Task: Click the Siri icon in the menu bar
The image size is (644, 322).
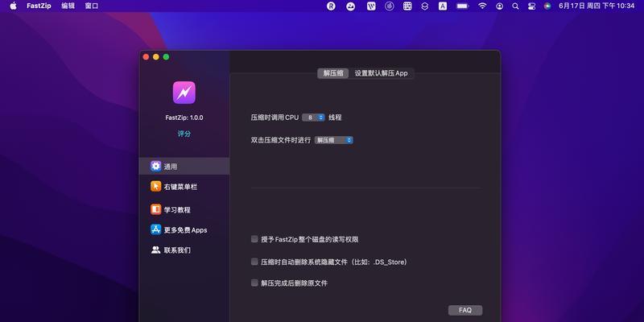Action: click(547, 6)
